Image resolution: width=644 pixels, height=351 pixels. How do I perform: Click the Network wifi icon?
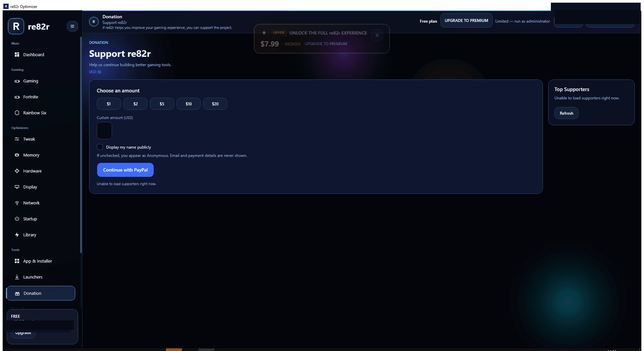[x=17, y=203]
